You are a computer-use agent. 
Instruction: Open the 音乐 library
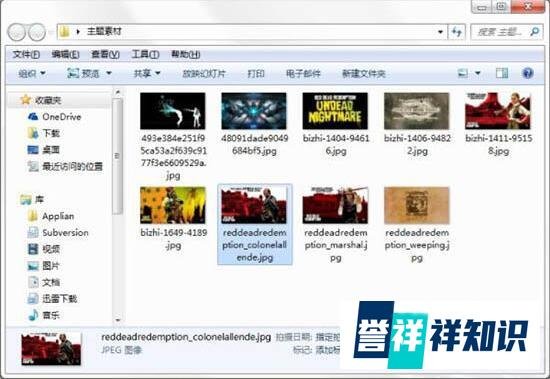pyautogui.click(x=43, y=315)
